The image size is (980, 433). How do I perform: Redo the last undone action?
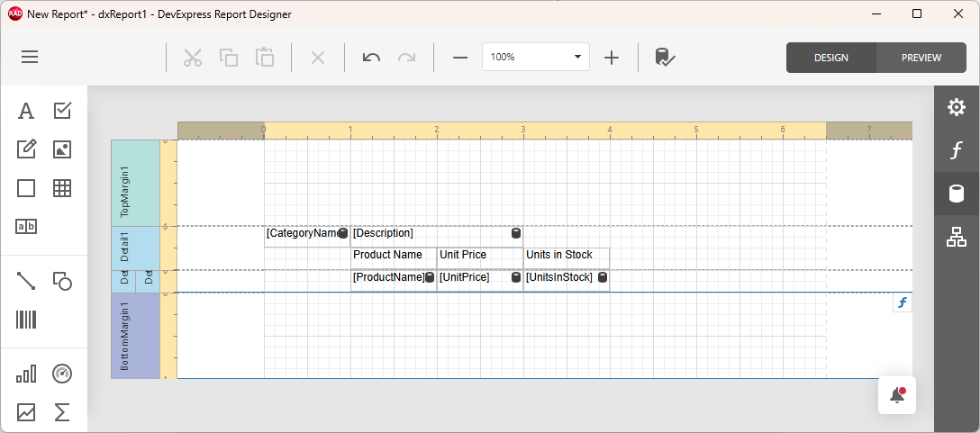click(407, 58)
